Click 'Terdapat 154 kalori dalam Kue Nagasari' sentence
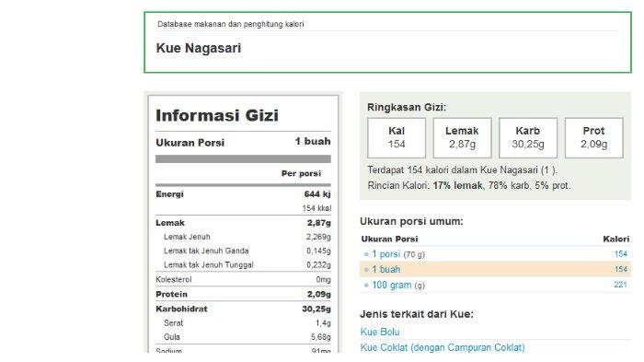 tap(463, 169)
